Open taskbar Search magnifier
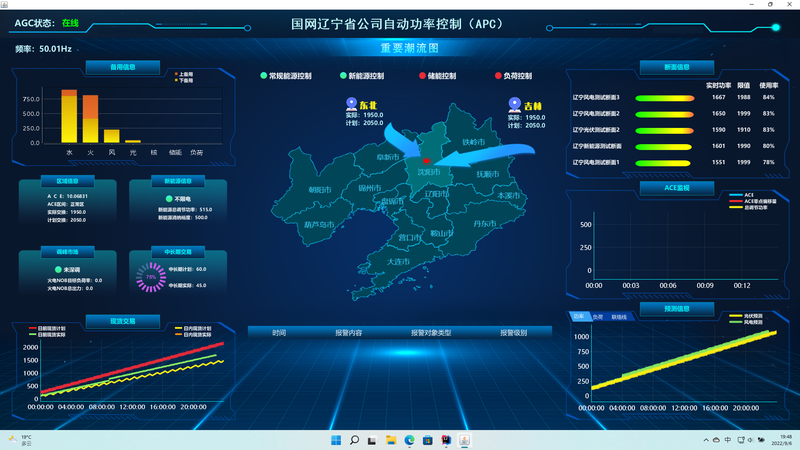This screenshot has height=450, width=800. (354, 440)
